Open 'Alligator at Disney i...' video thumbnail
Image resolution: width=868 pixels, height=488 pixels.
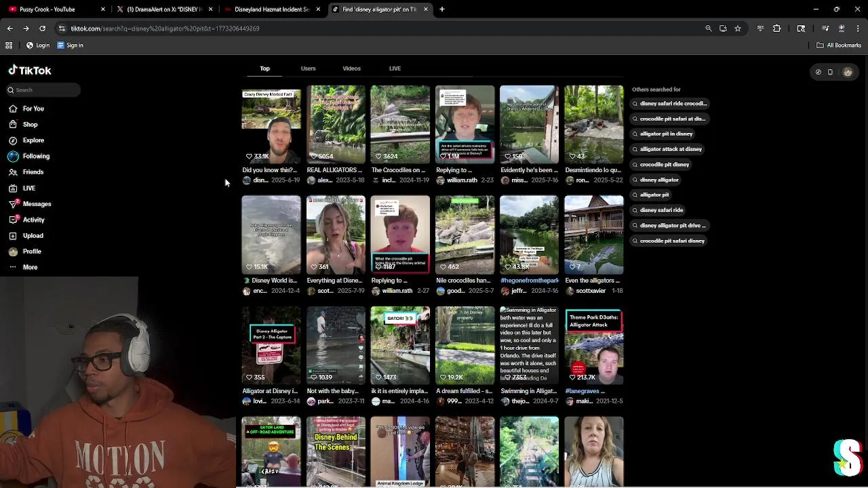271,346
